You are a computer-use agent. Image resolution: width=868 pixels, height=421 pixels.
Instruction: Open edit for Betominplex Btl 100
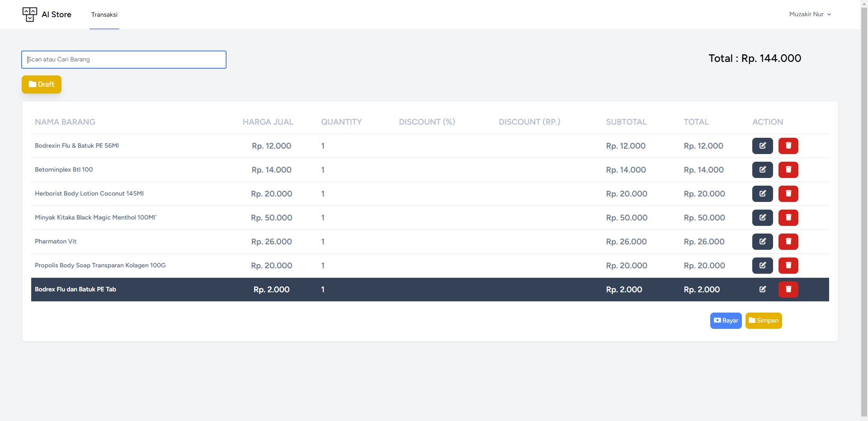click(763, 170)
